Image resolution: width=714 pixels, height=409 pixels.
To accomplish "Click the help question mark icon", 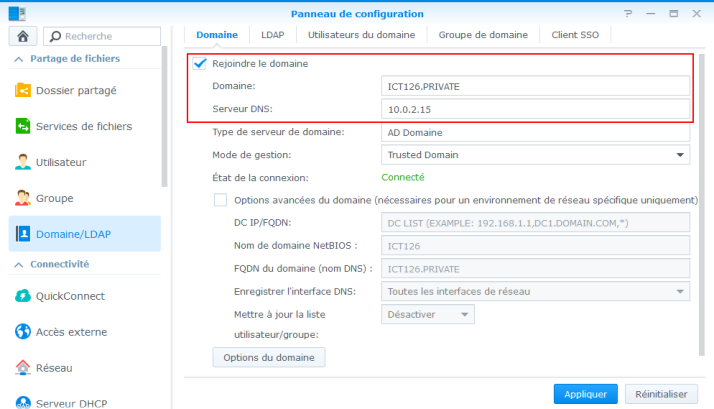I will tap(628, 14).
